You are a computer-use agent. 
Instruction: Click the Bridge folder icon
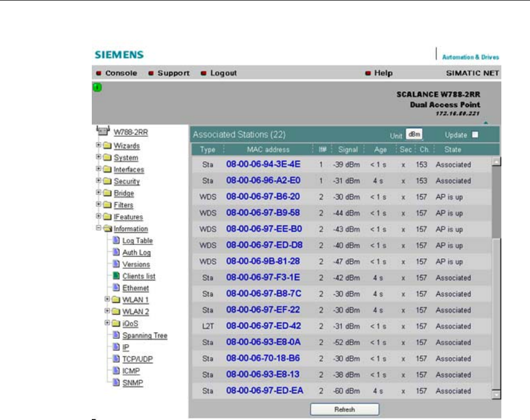coord(108,192)
